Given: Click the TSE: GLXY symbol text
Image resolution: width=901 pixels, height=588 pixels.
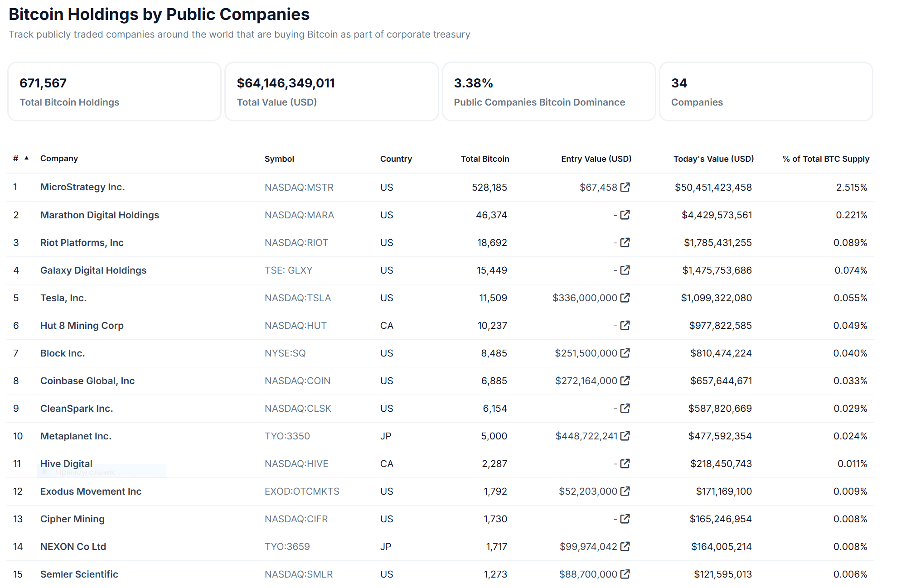Looking at the screenshot, I should [x=289, y=270].
